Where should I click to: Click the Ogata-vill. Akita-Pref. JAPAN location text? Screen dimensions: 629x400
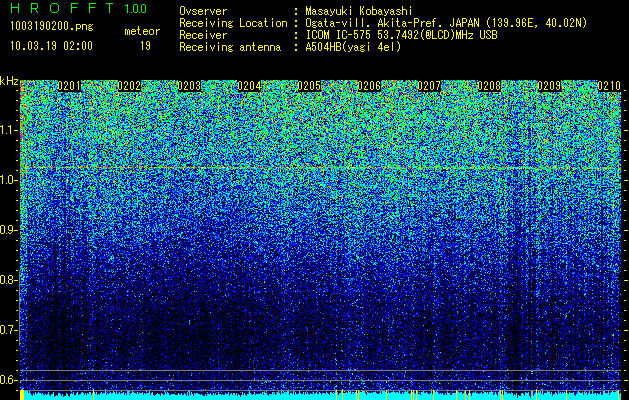446,23
